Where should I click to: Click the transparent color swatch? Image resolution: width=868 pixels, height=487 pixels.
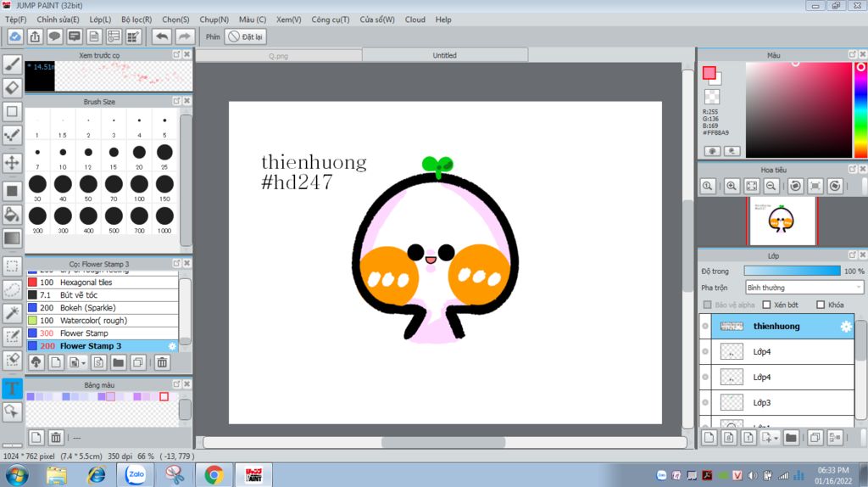point(712,97)
